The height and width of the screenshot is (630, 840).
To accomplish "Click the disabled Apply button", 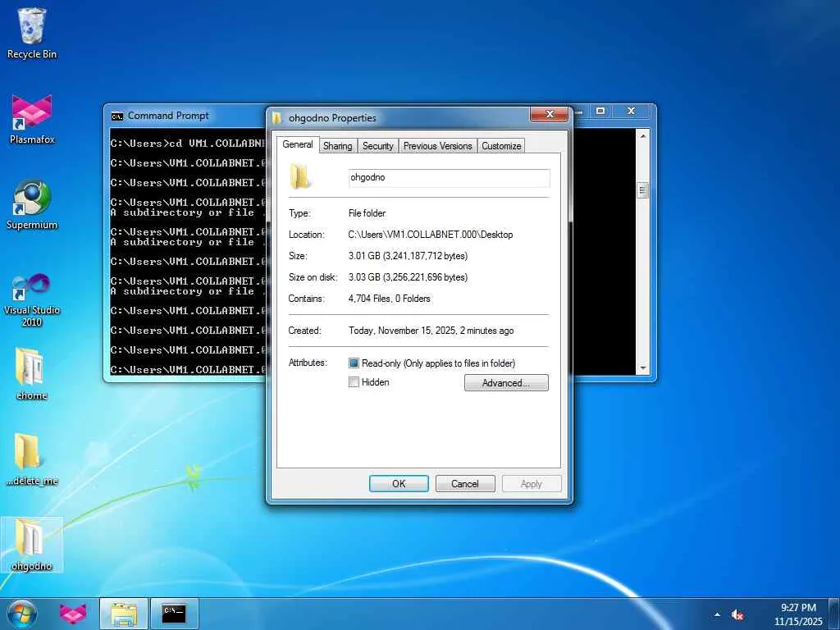I will (x=532, y=484).
